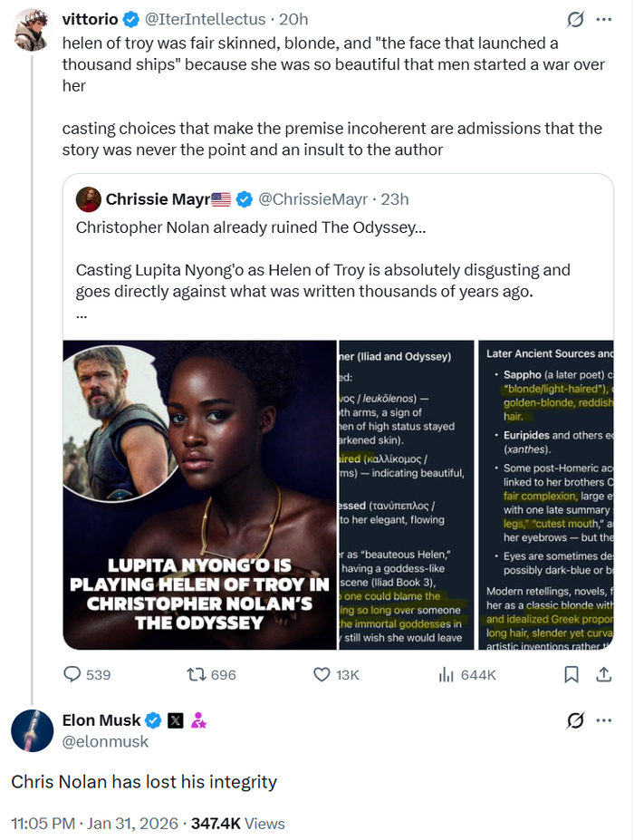Image resolution: width=634 pixels, height=840 pixels.
Task: Like vittorio's post with heart icon
Action: click(x=322, y=674)
